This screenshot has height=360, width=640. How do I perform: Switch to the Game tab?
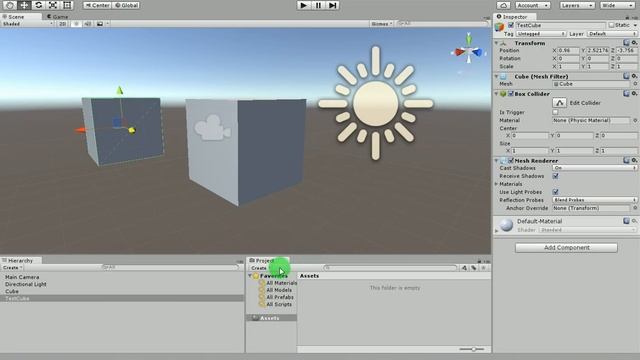point(58,17)
